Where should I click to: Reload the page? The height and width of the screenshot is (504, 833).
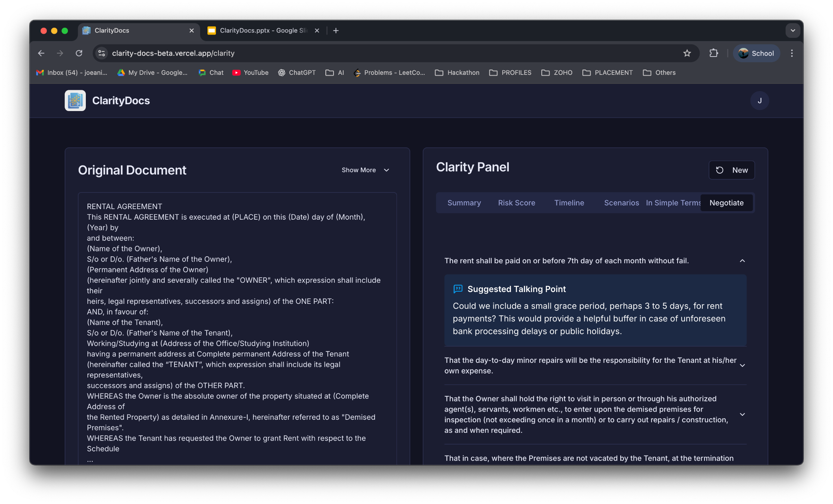coord(79,53)
